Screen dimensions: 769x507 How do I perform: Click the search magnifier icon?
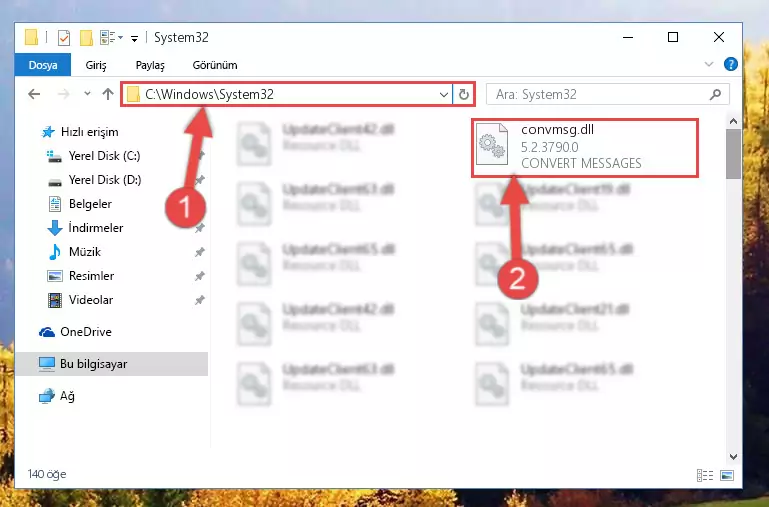(715, 94)
